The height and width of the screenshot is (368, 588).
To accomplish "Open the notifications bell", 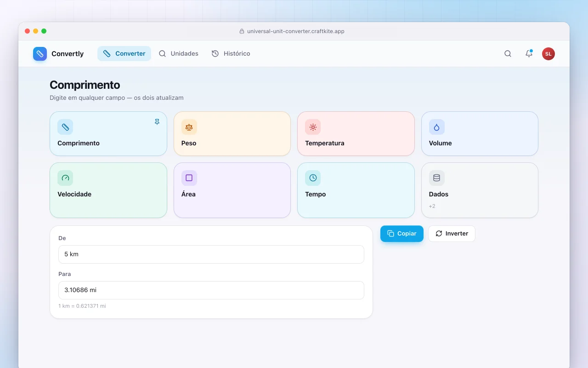I will click(x=529, y=54).
